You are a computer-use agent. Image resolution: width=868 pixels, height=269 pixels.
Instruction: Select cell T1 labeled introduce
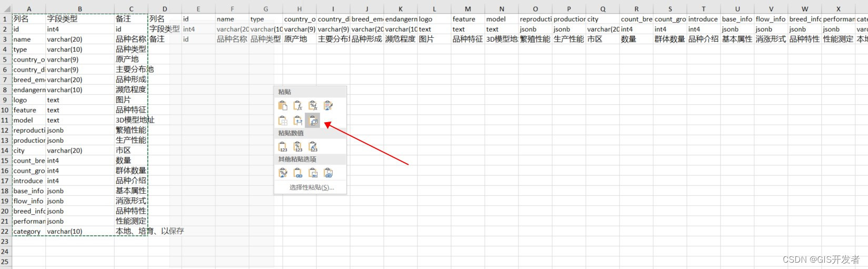pos(704,19)
